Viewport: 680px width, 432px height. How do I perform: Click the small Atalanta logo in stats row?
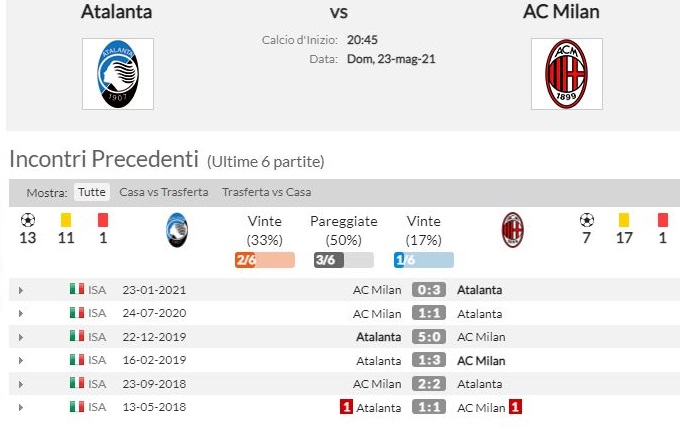point(177,231)
